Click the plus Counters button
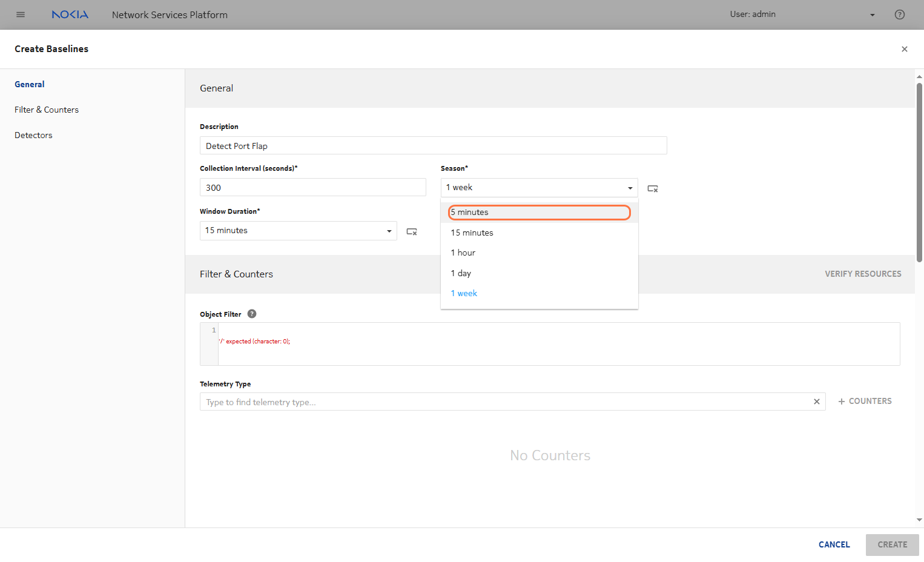Viewport: 924px width, 562px height. tap(864, 401)
